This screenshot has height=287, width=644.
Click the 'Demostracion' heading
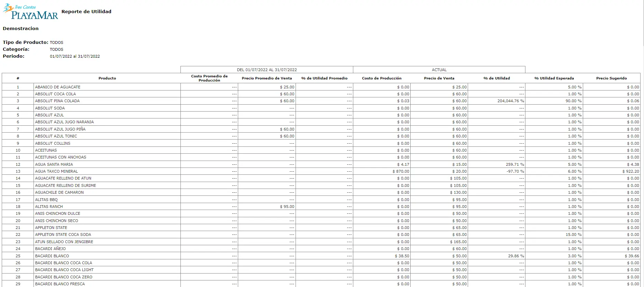pos(21,29)
